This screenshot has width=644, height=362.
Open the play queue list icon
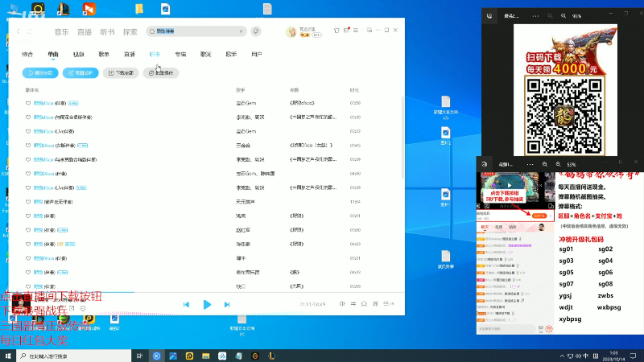click(388, 304)
